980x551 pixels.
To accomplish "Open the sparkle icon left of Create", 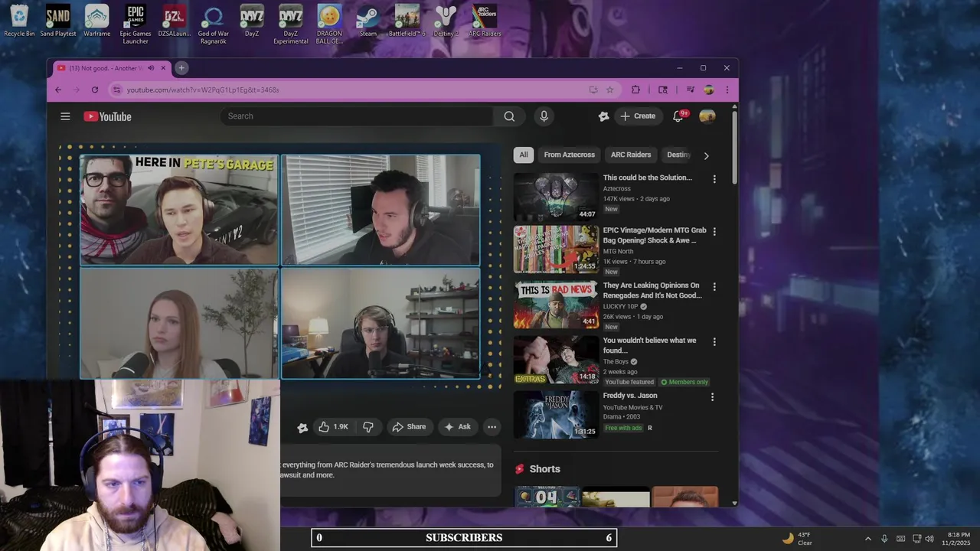I will point(603,116).
